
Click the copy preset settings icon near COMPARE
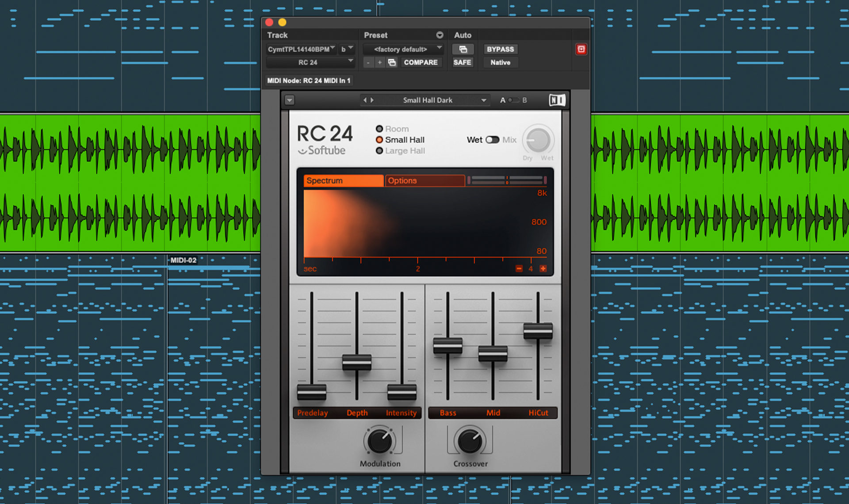tap(392, 62)
